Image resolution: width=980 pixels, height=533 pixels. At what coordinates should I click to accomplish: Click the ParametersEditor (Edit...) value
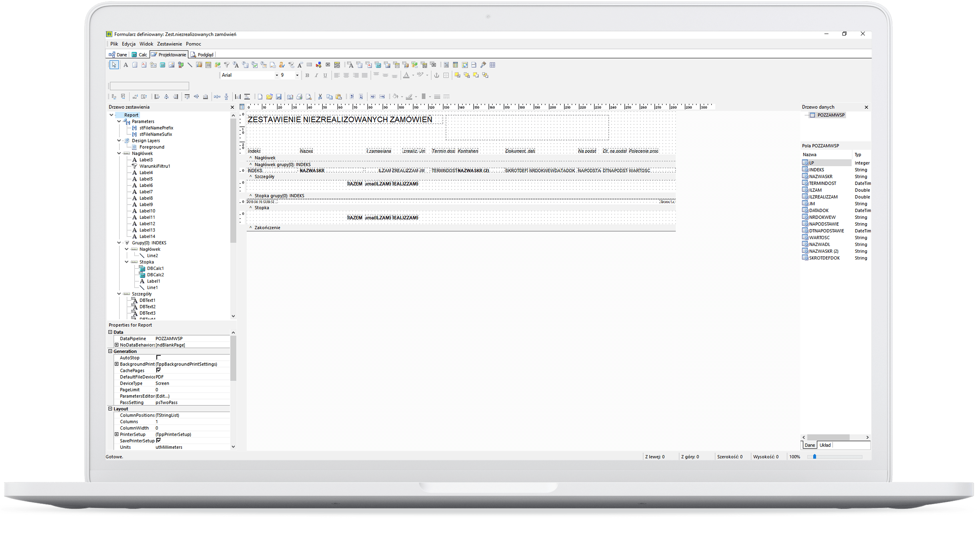coord(162,396)
